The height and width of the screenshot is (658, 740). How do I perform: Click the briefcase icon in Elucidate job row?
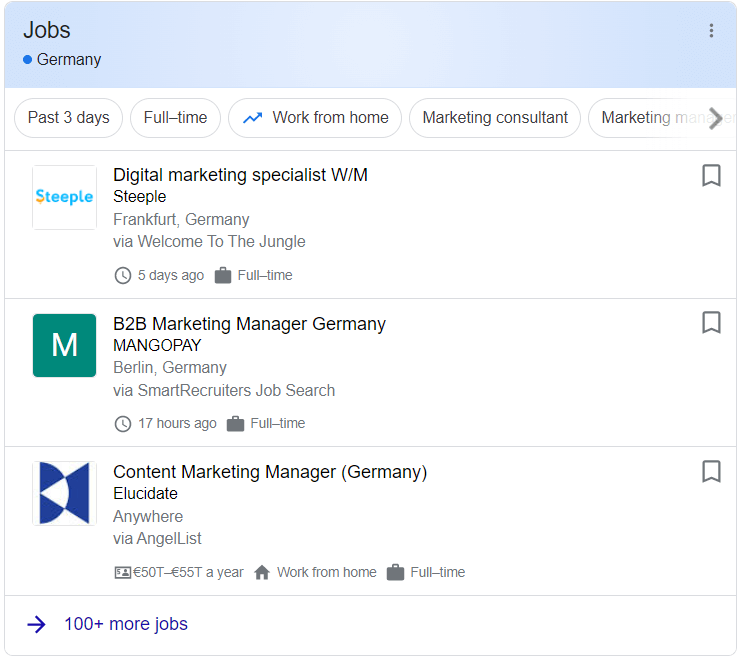(x=395, y=572)
